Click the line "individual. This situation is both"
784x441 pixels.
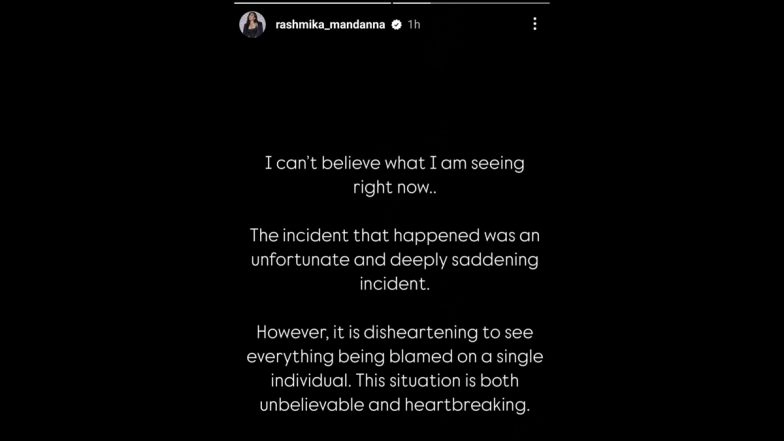[394, 379]
